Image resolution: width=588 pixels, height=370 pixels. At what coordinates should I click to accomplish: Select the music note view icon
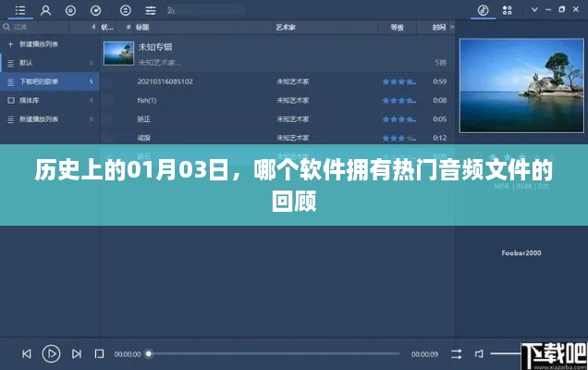click(x=482, y=11)
